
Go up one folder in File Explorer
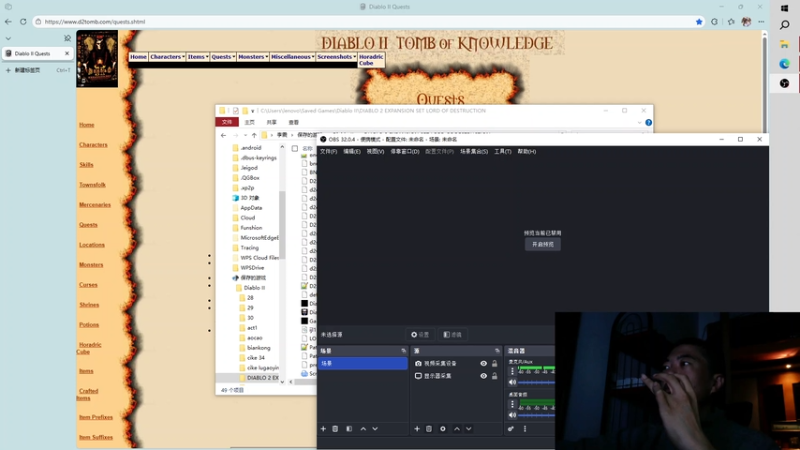(x=254, y=135)
